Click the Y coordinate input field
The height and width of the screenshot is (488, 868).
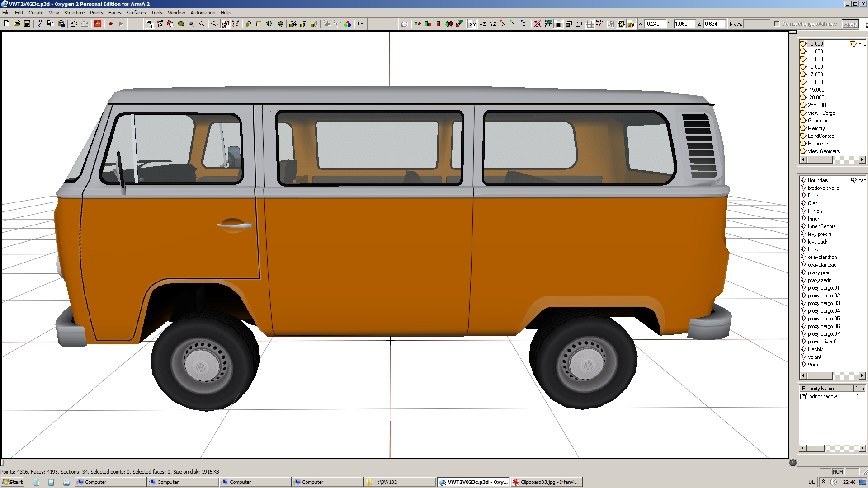[x=684, y=24]
